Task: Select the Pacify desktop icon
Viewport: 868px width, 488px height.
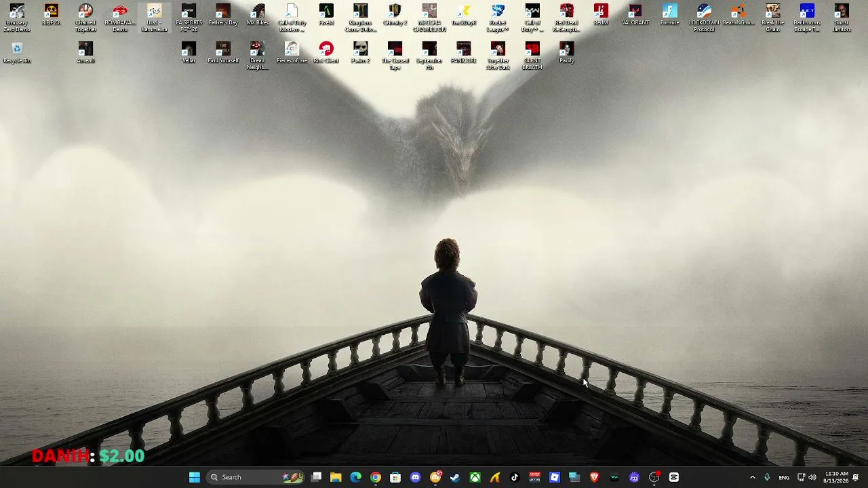Action: click(x=567, y=53)
